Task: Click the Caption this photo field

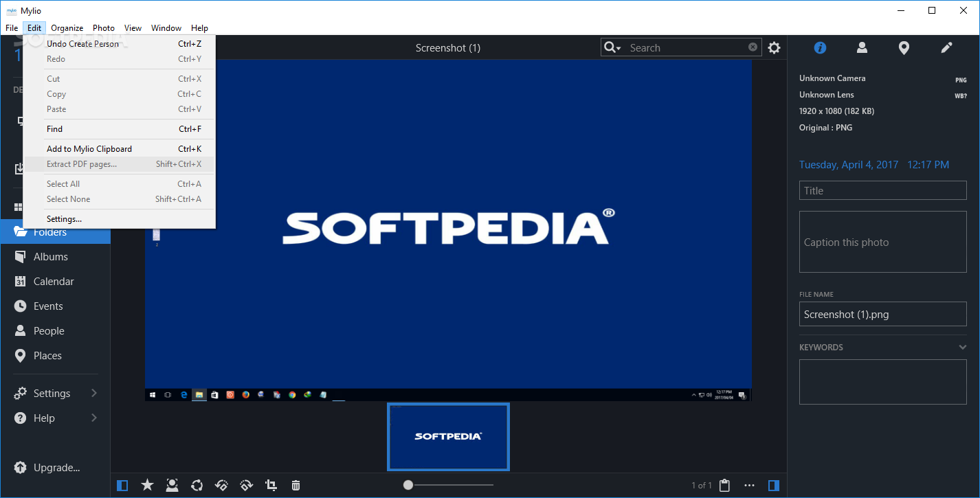Action: pos(883,242)
